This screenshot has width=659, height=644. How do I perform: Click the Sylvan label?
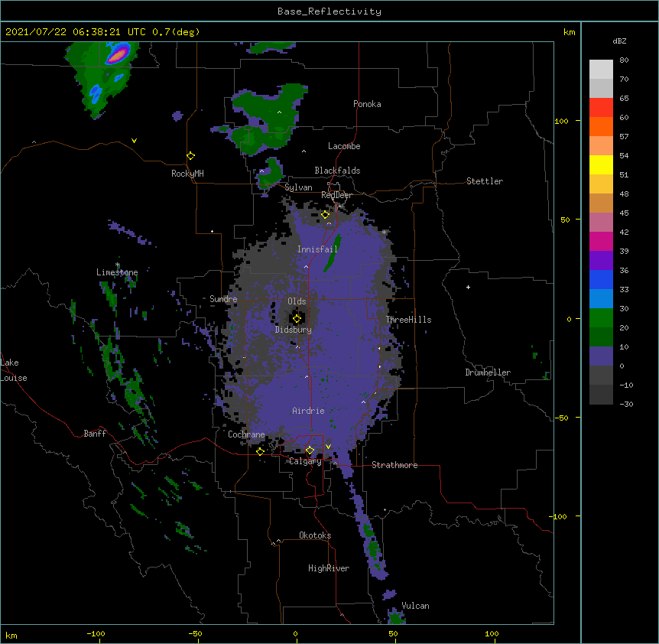[298, 187]
